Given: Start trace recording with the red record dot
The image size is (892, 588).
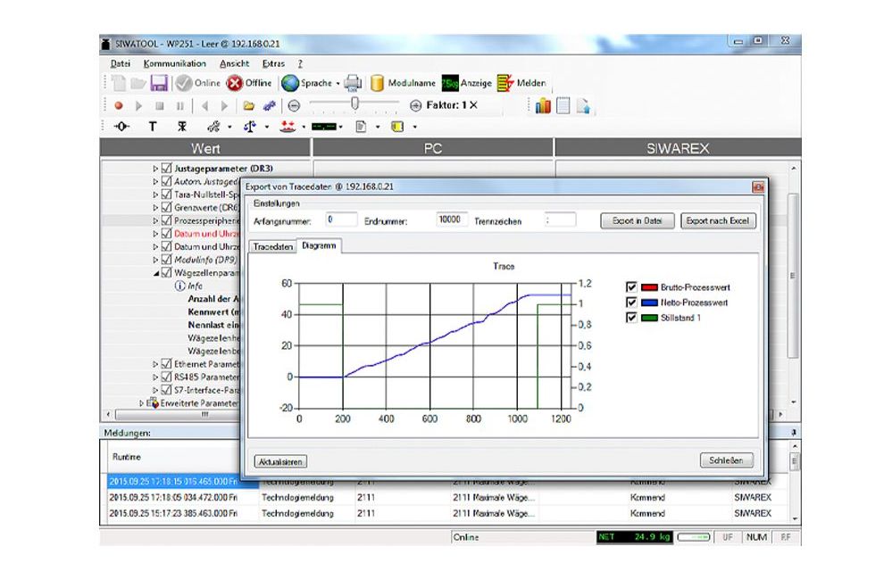Looking at the screenshot, I should pos(119,106).
